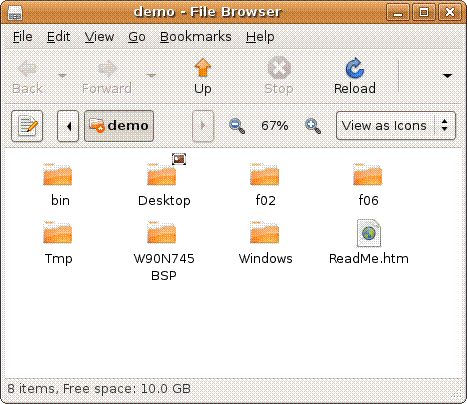Click the demo path bar button
Viewport: 467px width, 404px height.
(x=119, y=126)
